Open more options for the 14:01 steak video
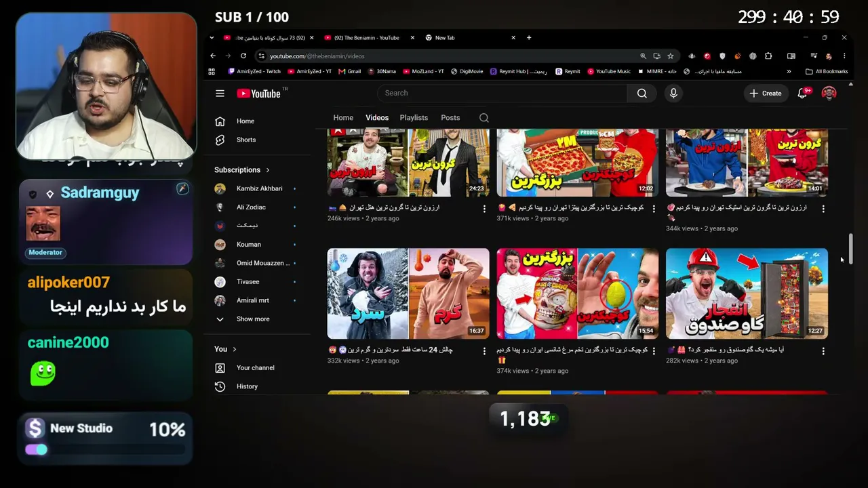This screenshot has height=488, width=868. [x=823, y=209]
